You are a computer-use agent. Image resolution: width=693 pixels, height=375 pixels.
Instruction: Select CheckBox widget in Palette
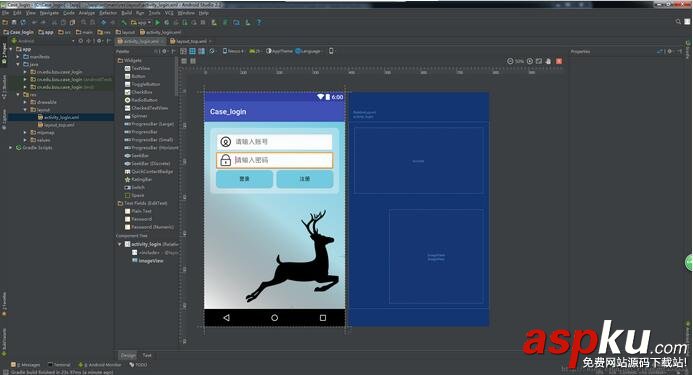click(x=139, y=92)
